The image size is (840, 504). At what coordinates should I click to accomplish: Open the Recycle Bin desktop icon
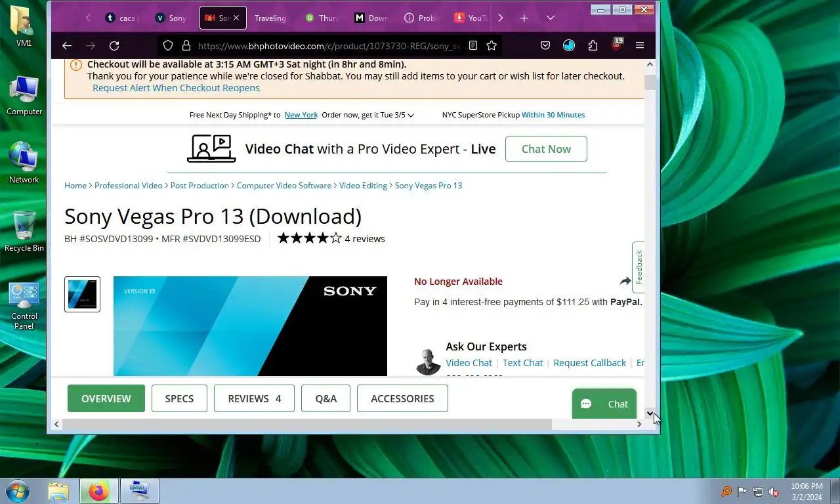pos(24,232)
